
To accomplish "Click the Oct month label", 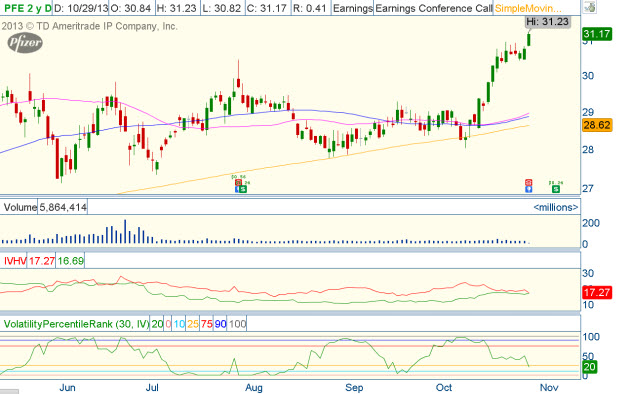I will coord(444,388).
